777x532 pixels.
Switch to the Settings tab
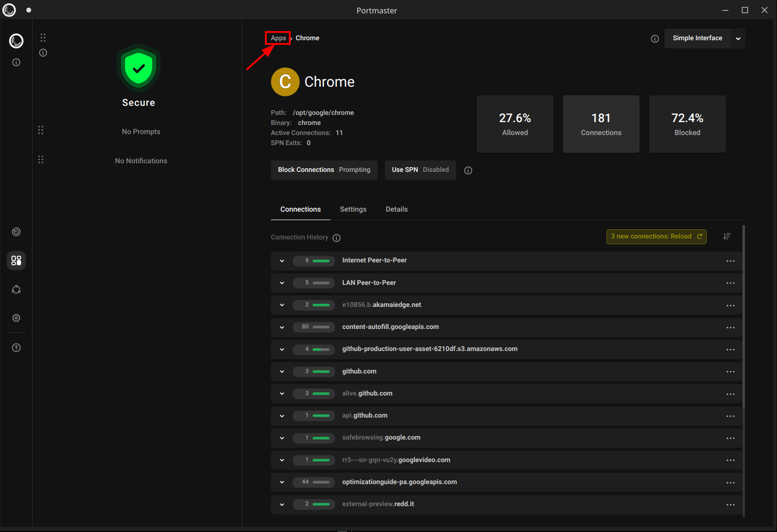point(353,209)
